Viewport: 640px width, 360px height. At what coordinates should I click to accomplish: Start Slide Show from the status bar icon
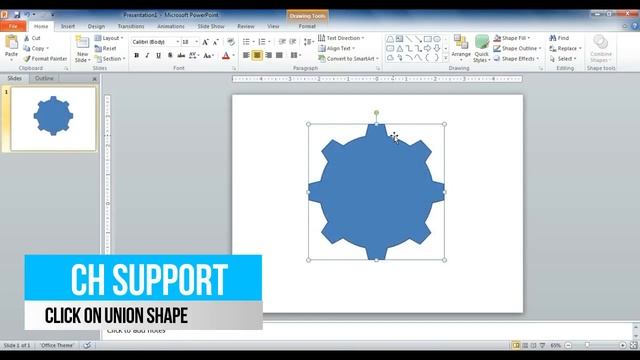[542, 345]
